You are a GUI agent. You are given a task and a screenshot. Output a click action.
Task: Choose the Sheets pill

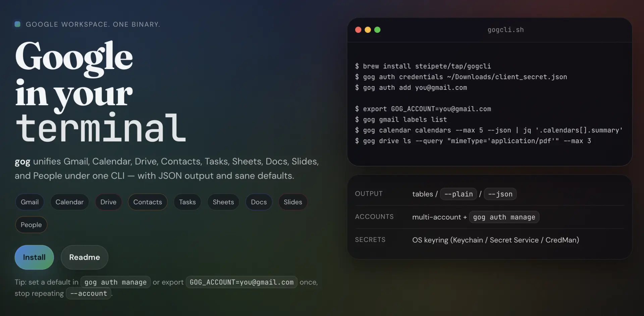223,202
